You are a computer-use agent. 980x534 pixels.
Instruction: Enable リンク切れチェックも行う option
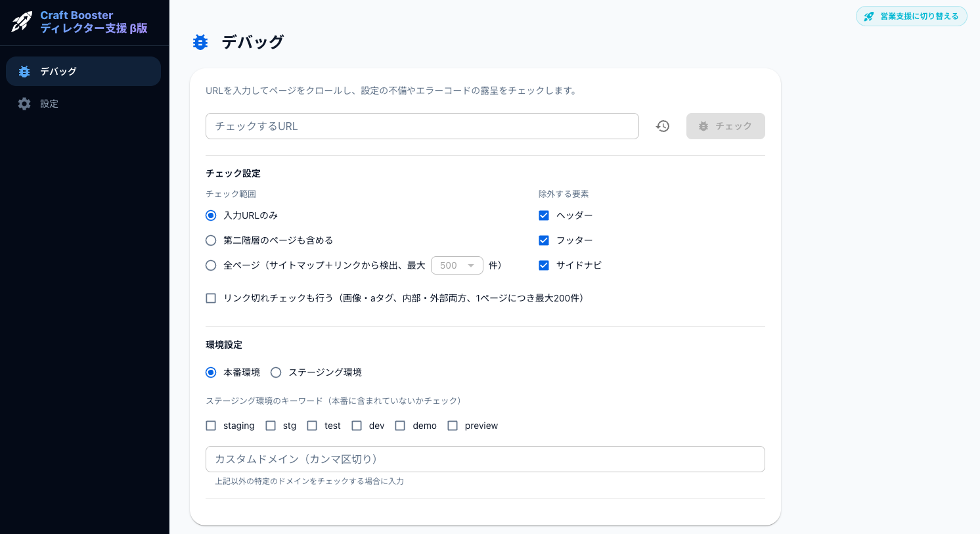211,298
